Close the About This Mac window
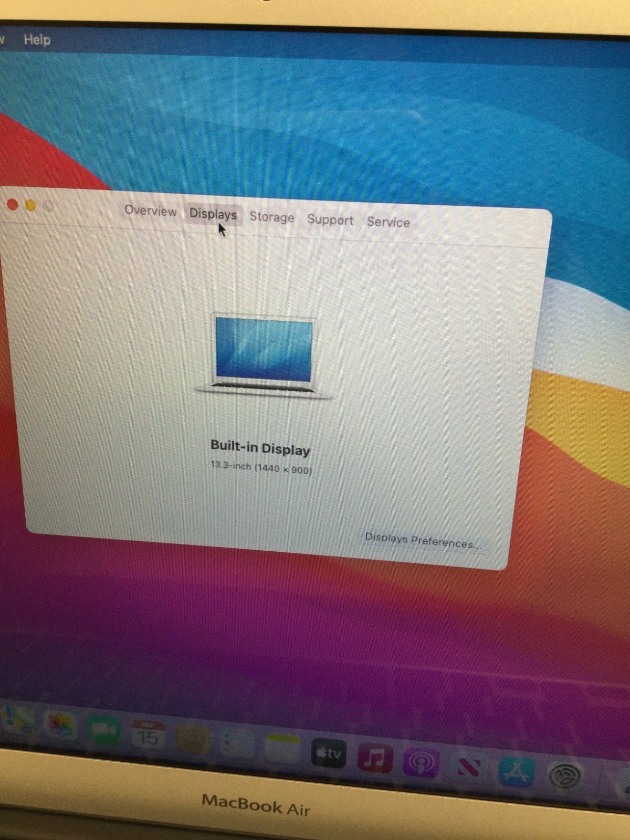The height and width of the screenshot is (840, 630). 13,204
